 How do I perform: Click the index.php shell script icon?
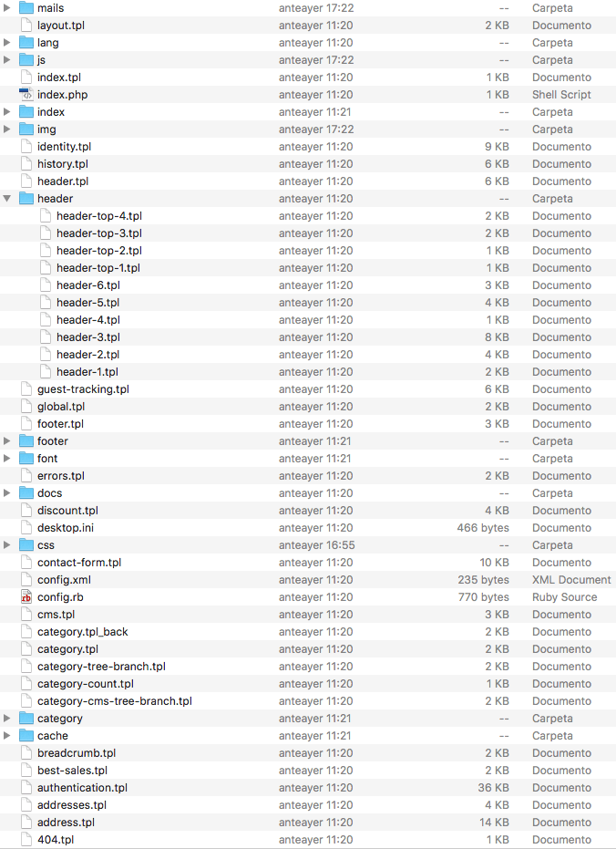tap(26, 95)
